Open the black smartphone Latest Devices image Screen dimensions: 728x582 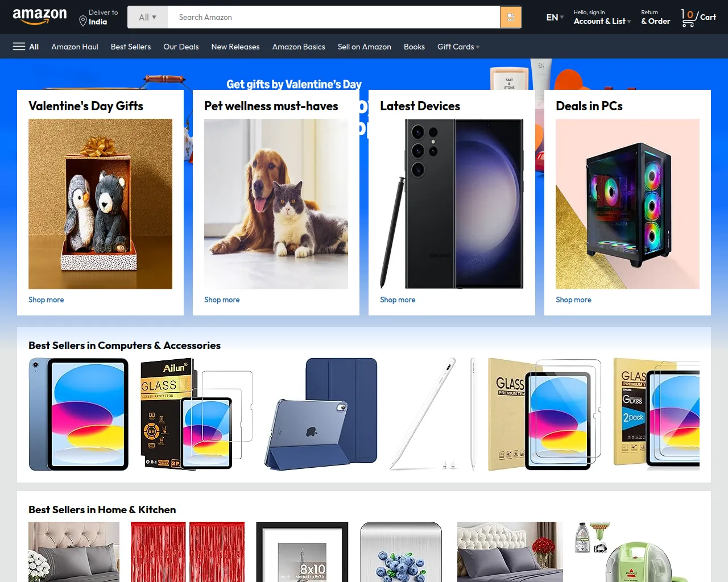[452, 203]
